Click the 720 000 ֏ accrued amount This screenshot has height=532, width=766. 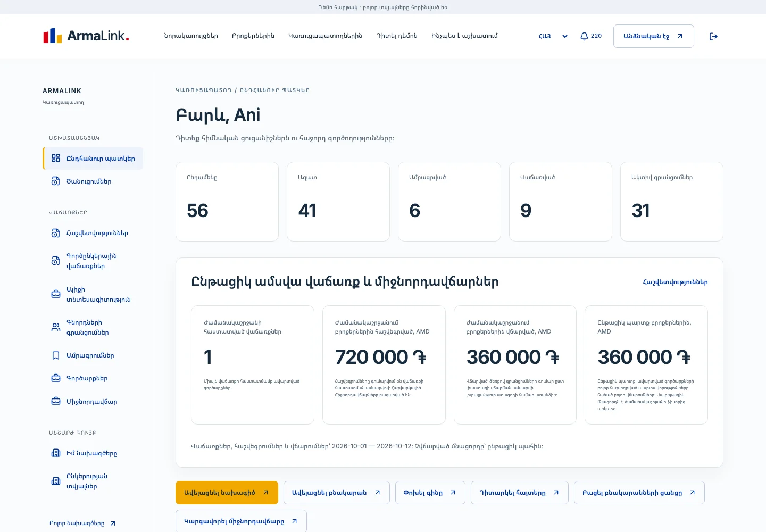(381, 357)
